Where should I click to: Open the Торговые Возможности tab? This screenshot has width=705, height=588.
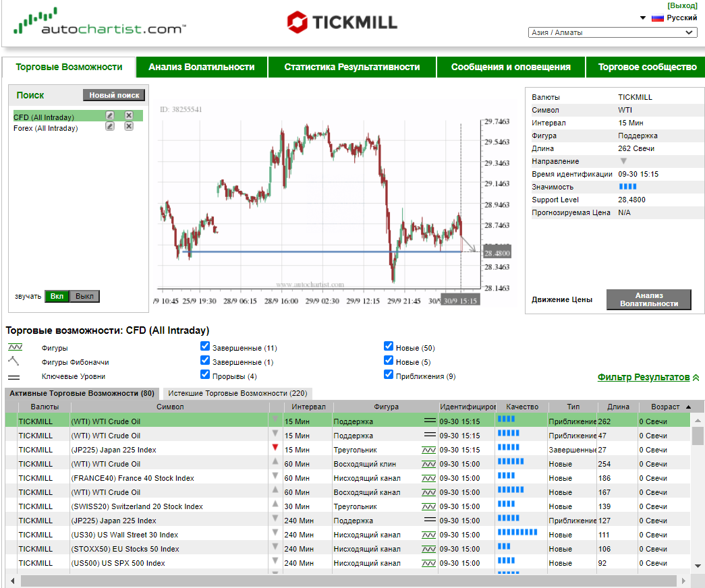pos(69,67)
